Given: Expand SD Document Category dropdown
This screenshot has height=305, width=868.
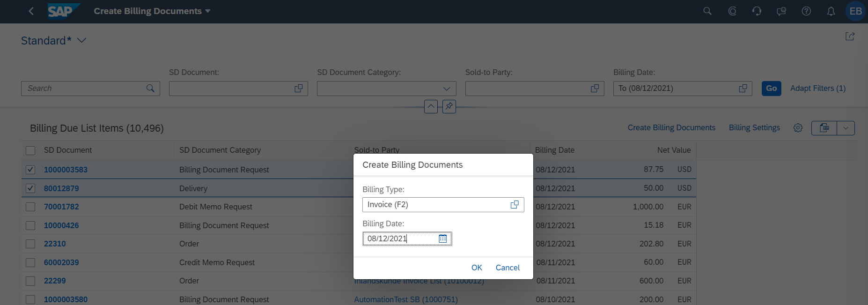Looking at the screenshot, I should pyautogui.click(x=447, y=89).
